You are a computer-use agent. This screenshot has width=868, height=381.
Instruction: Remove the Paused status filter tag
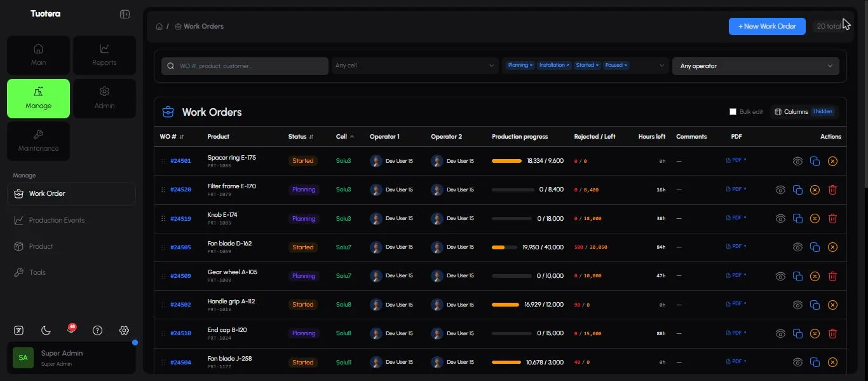625,66
